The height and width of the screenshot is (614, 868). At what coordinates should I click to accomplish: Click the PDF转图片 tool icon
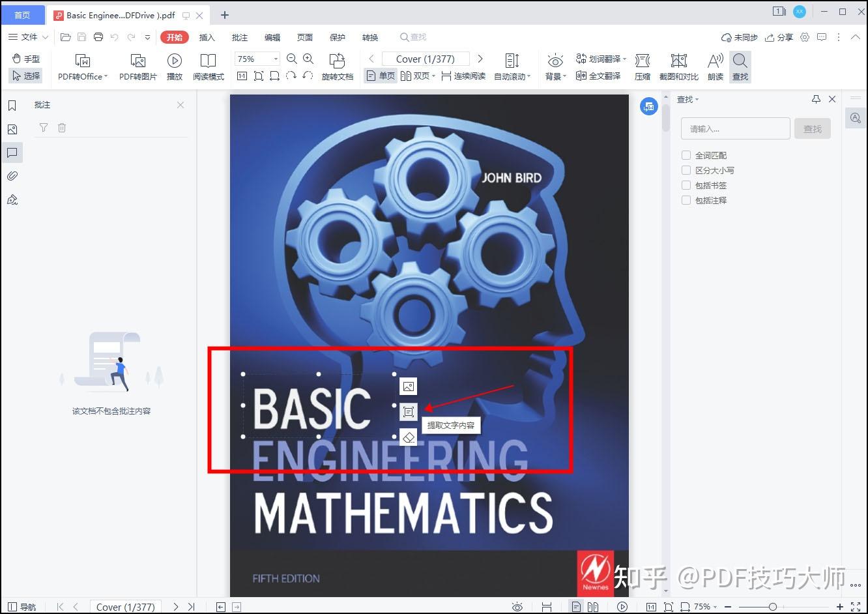click(x=137, y=61)
